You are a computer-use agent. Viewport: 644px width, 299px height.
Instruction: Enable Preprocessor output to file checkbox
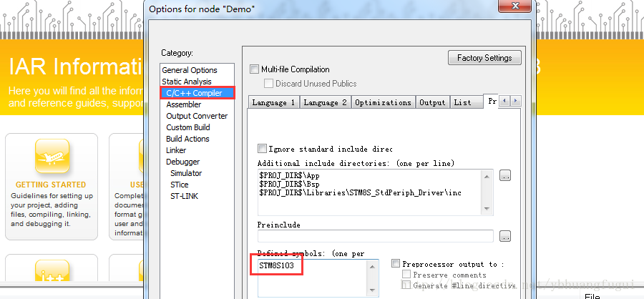[396, 263]
